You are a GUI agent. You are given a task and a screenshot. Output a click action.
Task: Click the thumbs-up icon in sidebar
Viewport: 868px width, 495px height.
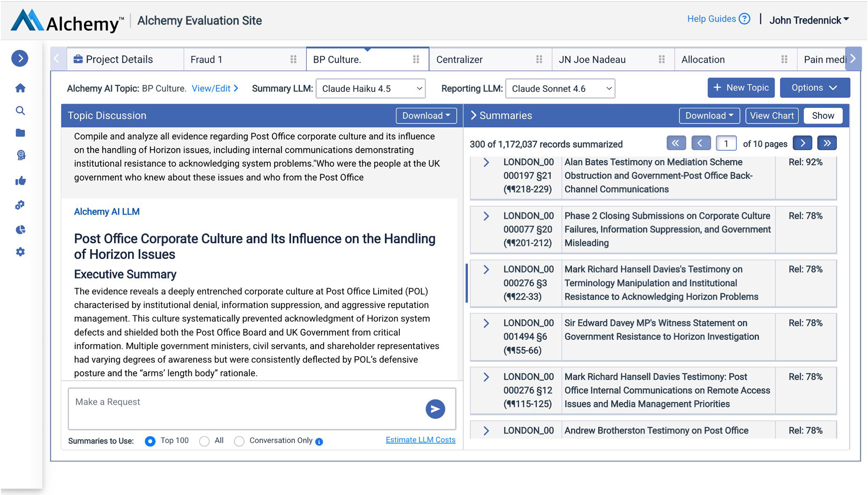click(20, 181)
